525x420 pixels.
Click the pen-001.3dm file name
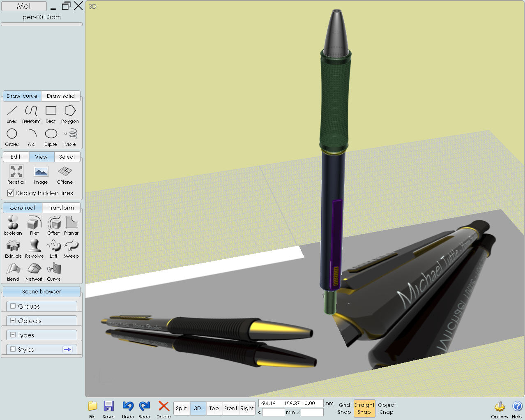pos(41,17)
